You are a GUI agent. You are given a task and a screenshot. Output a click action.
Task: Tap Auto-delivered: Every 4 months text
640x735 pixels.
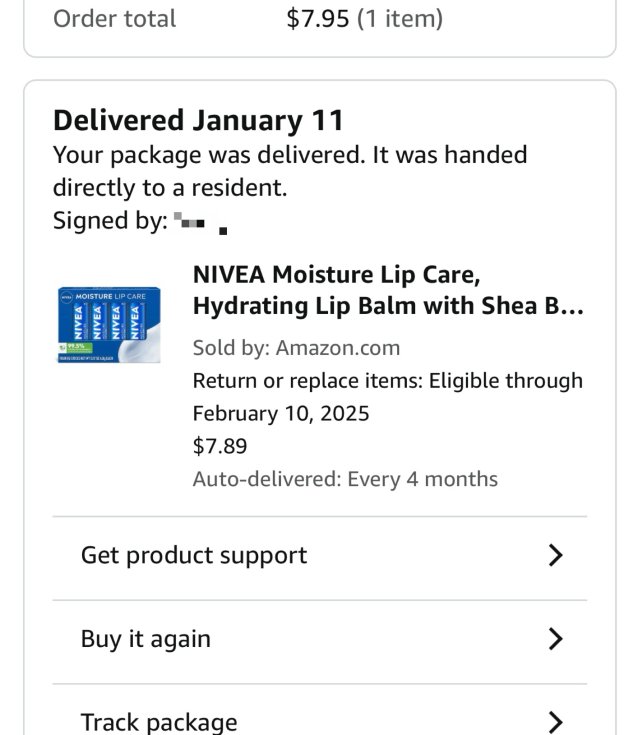click(345, 479)
